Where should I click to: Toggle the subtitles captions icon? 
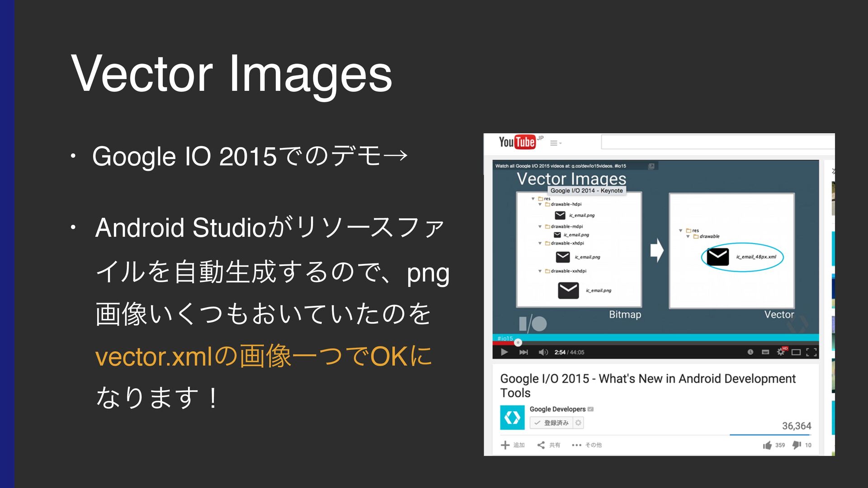765,352
